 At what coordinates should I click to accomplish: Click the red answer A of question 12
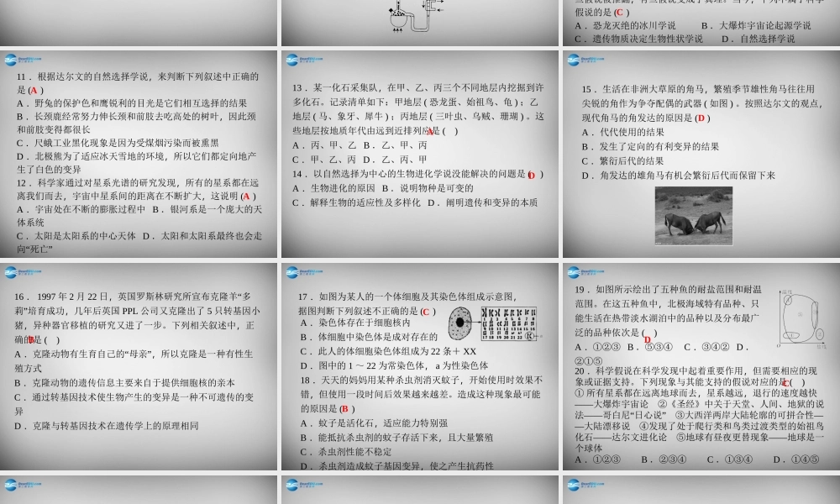coord(246,197)
